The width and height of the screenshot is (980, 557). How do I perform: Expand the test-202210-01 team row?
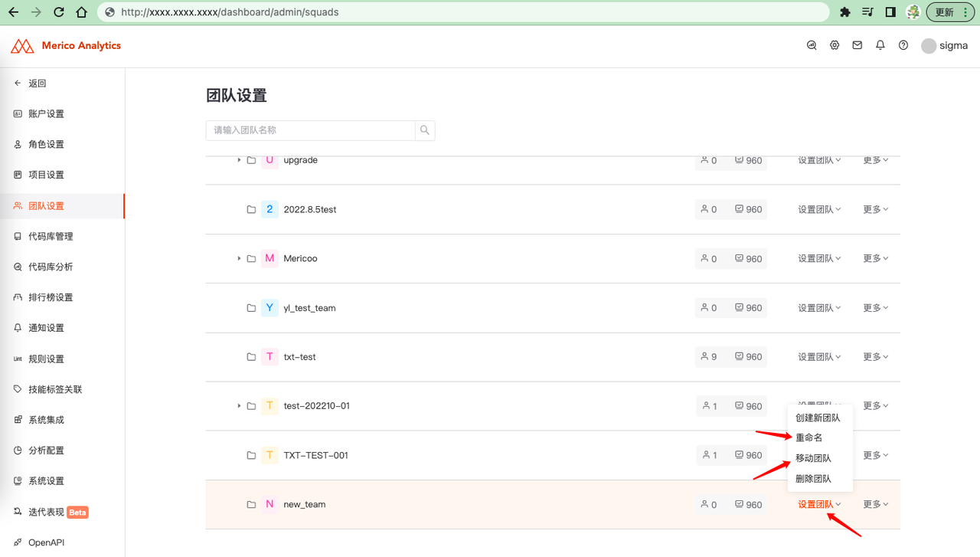coord(239,405)
